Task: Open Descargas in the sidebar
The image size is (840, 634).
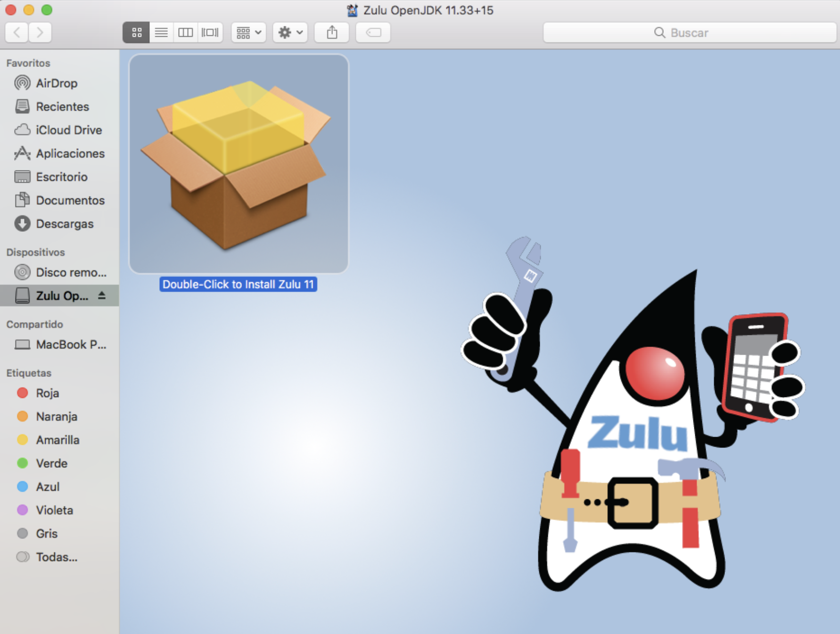Action: point(59,224)
